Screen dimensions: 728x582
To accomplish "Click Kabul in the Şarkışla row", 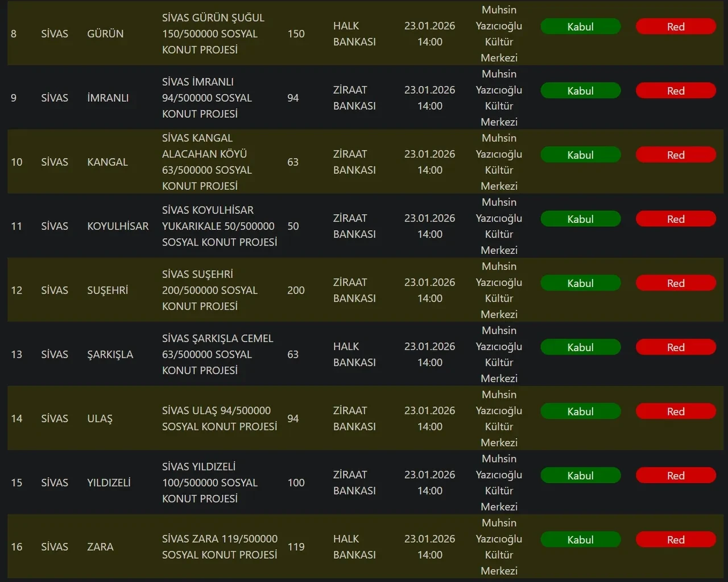I will (580, 348).
